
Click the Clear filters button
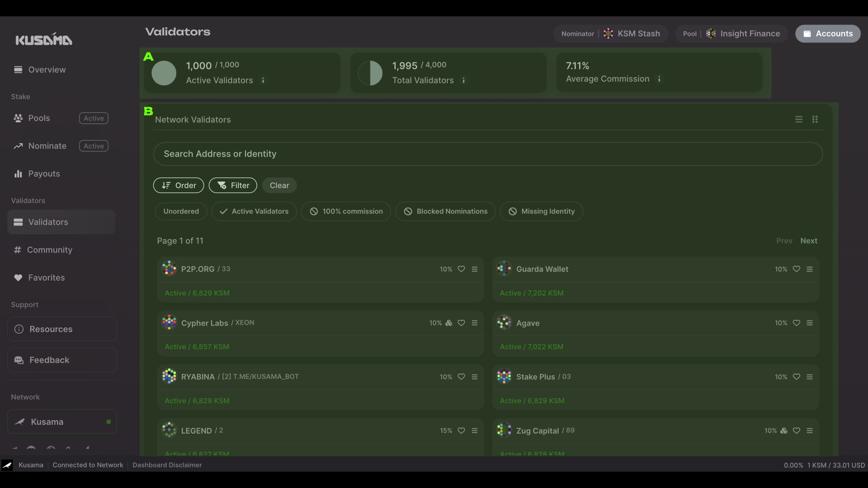coord(279,185)
